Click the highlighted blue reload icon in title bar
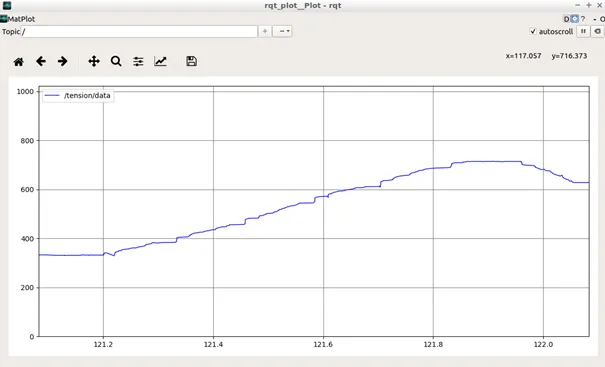 [x=575, y=19]
